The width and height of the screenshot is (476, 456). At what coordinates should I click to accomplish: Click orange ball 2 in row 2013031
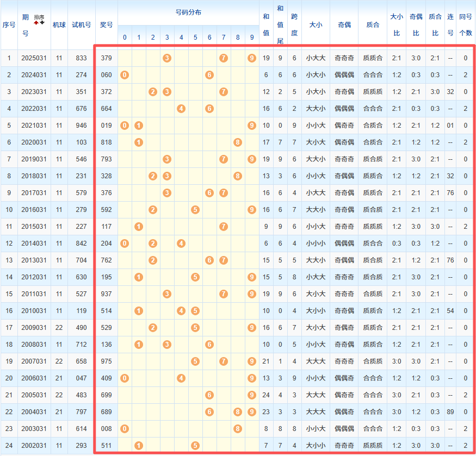click(x=153, y=260)
